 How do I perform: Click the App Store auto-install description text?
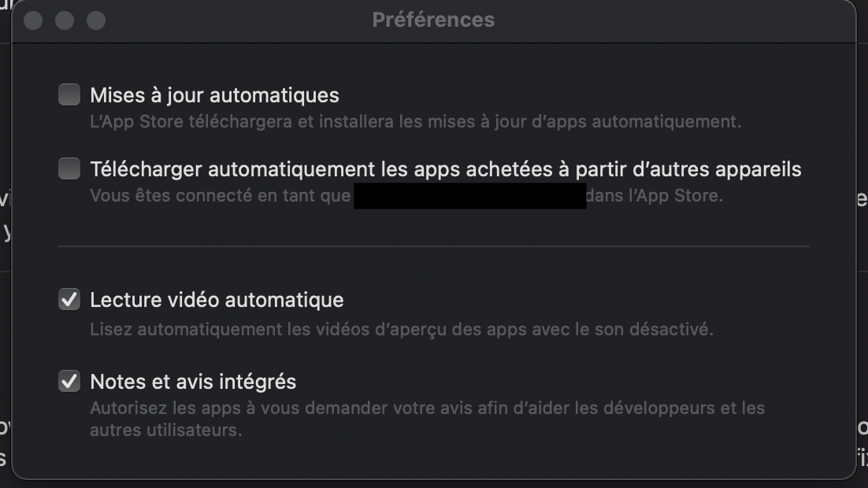415,122
